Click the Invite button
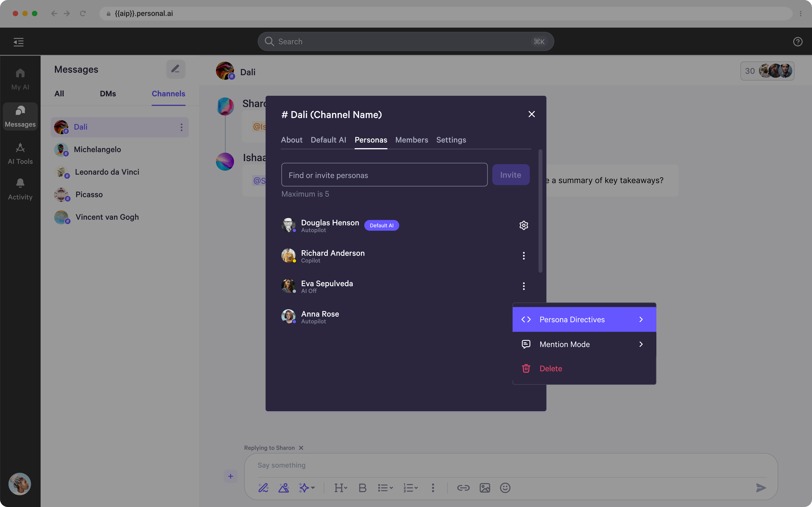 pos(510,174)
